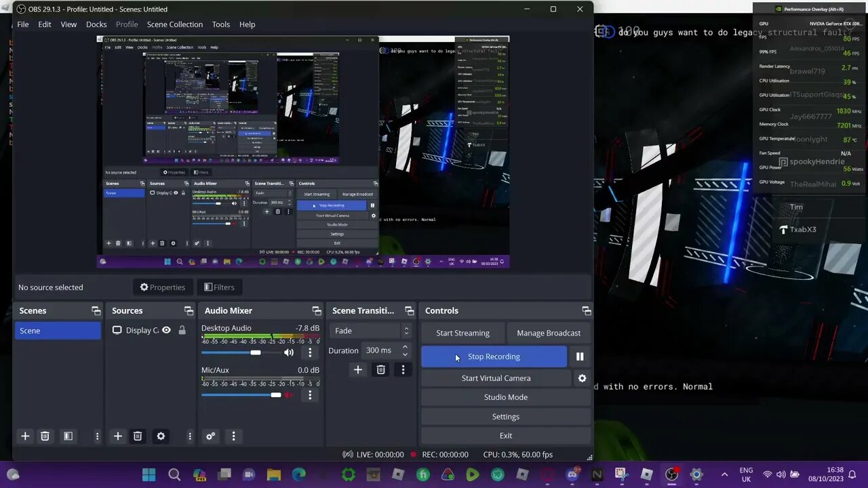The height and width of the screenshot is (488, 868).
Task: Select Display Capture source row
Action: (x=150, y=330)
